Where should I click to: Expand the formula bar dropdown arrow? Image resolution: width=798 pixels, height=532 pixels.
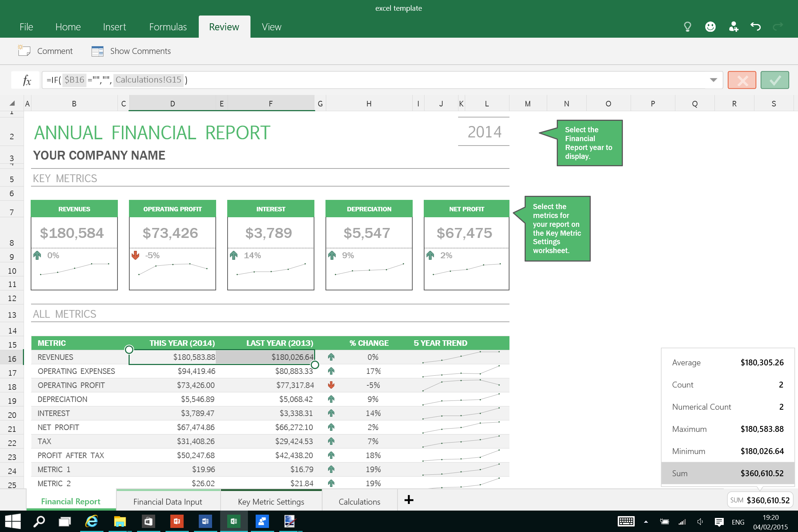[713, 80]
